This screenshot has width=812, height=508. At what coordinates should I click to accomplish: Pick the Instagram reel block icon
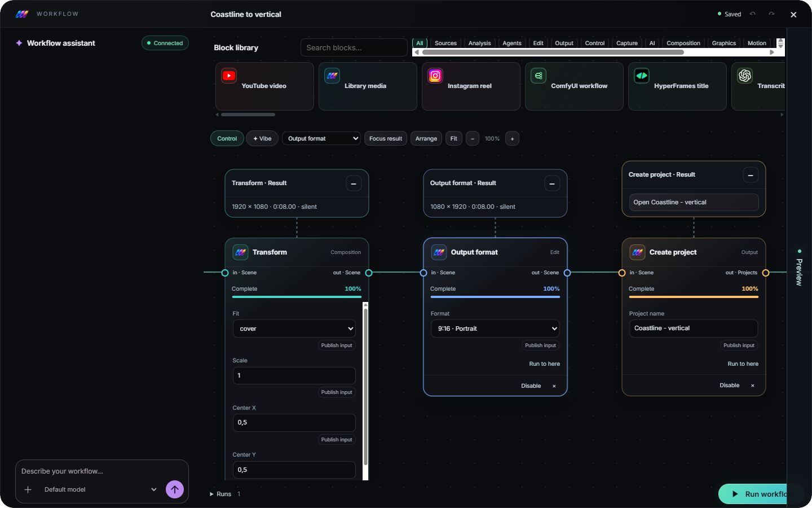point(435,76)
